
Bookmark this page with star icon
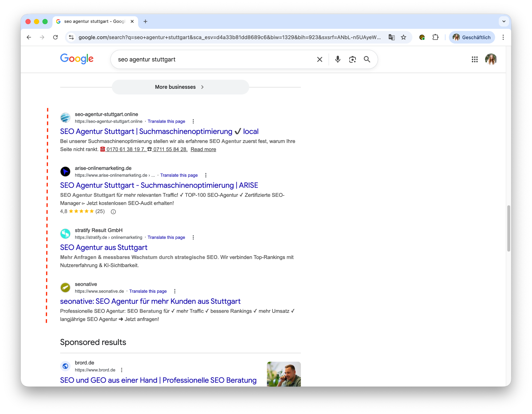click(403, 37)
